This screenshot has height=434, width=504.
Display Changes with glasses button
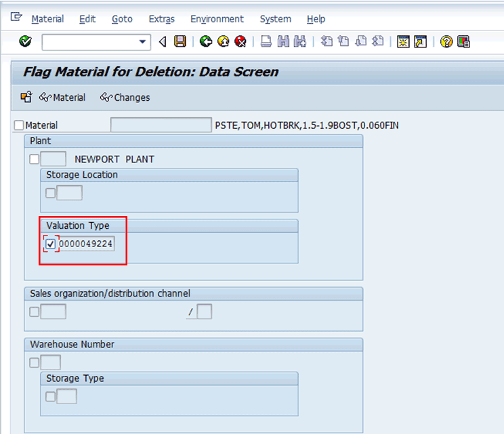[125, 97]
